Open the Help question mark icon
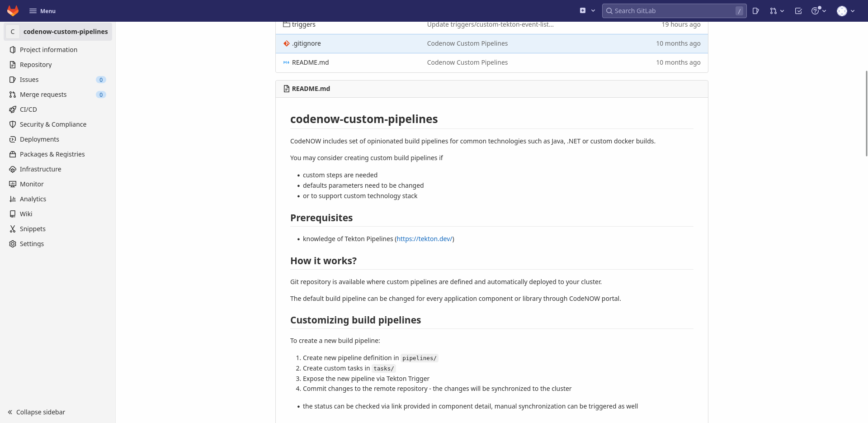This screenshot has width=868, height=423. [815, 11]
